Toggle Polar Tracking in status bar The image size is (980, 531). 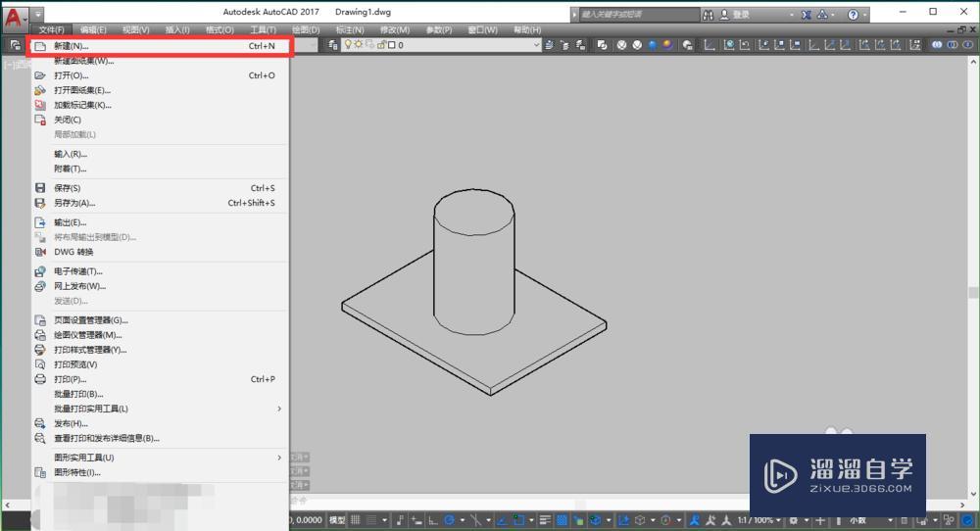click(x=449, y=520)
